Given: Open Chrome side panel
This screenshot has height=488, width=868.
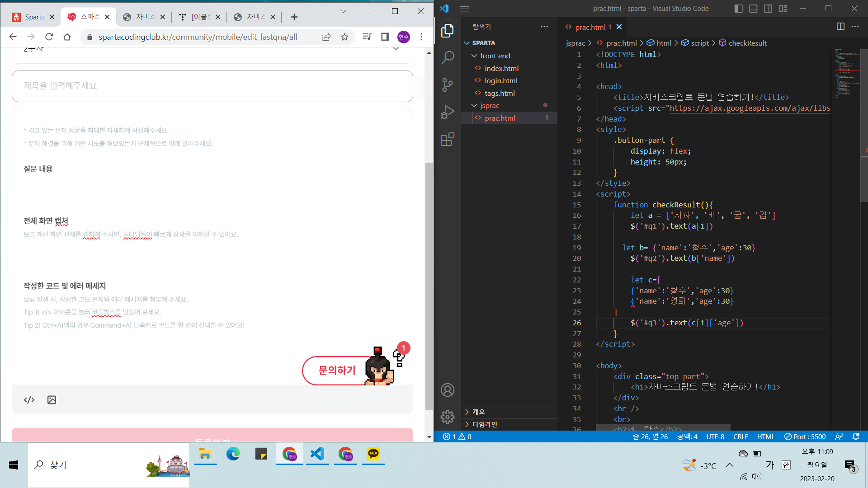Looking at the screenshot, I should [x=385, y=37].
